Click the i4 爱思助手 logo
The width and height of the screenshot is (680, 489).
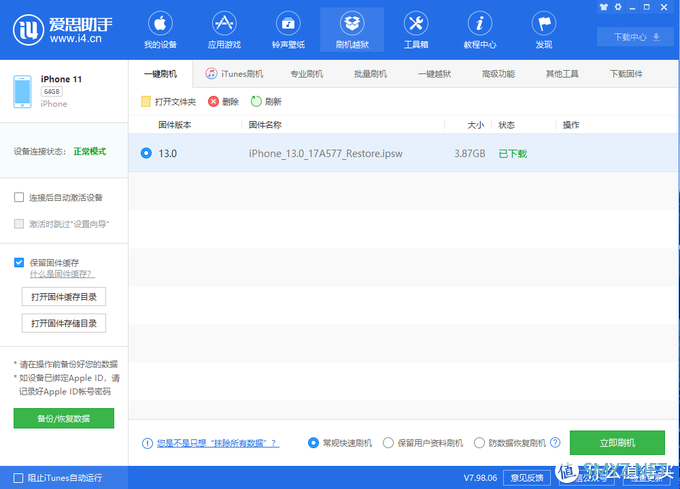point(63,30)
